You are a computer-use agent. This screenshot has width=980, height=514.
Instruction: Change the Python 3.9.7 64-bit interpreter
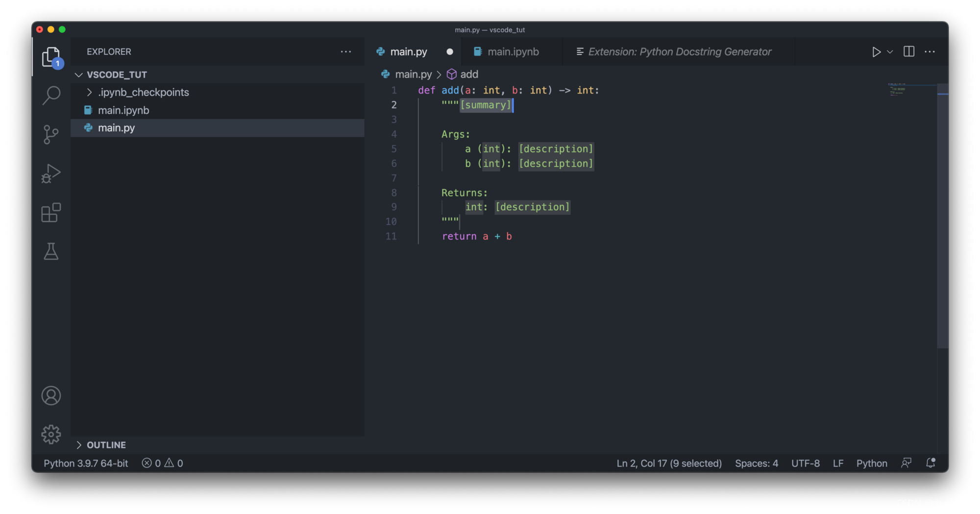86,463
